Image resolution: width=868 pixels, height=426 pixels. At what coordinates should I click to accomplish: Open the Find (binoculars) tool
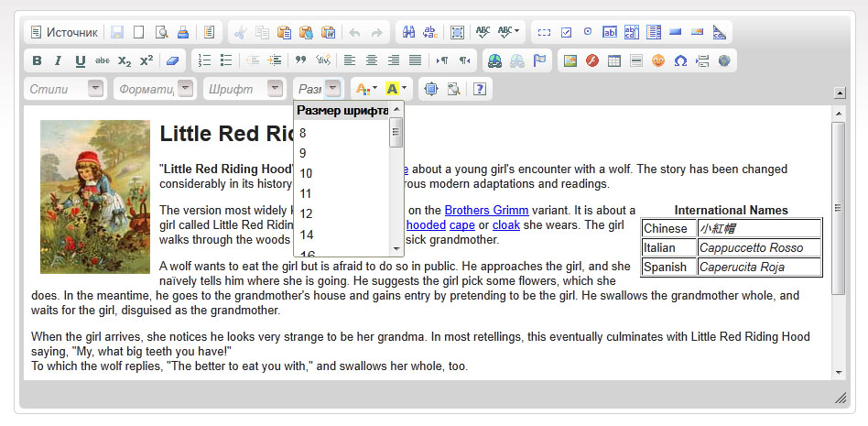409,32
